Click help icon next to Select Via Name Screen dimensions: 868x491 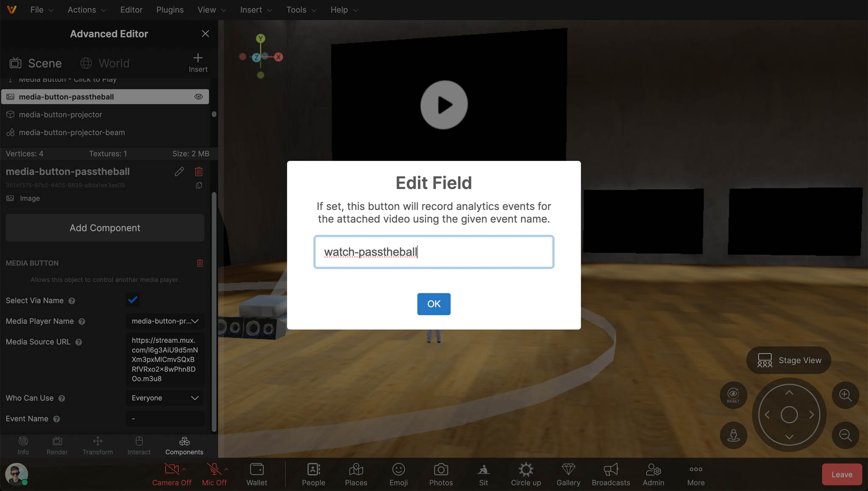coord(72,301)
